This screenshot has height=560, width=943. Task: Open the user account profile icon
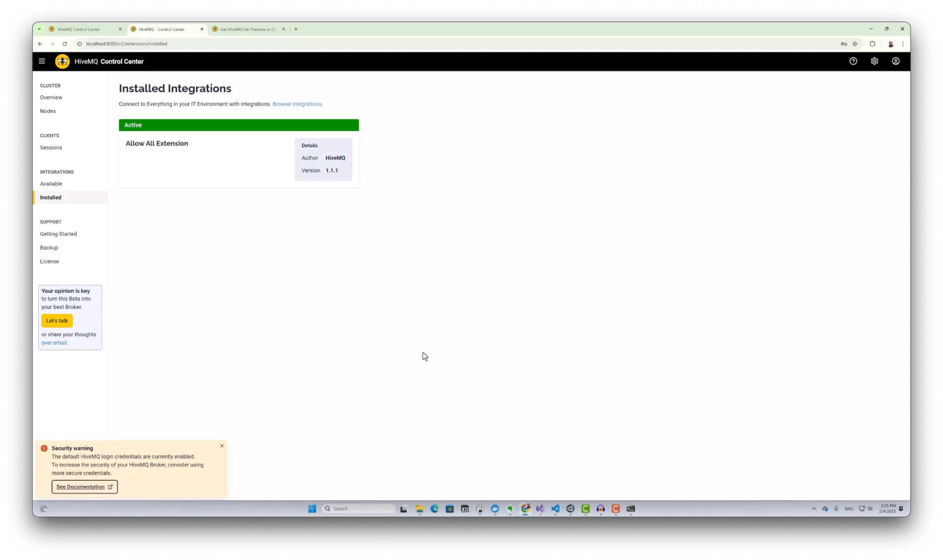895,61
